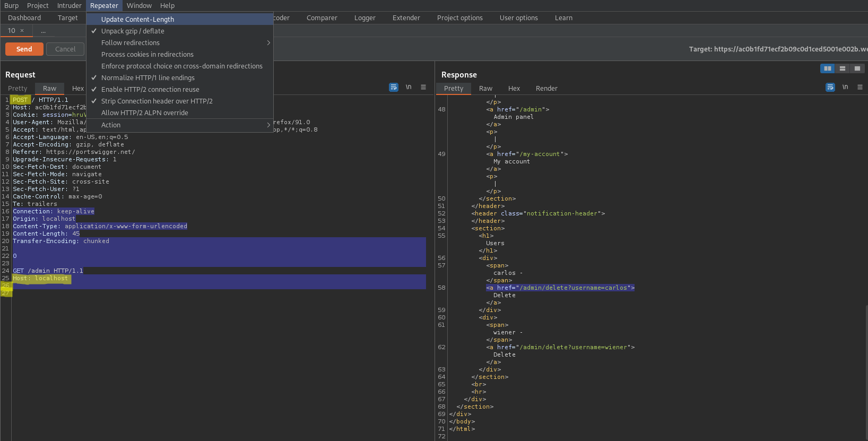Add new Repeater tab via ellipsis
The width and height of the screenshot is (868, 441).
(44, 31)
